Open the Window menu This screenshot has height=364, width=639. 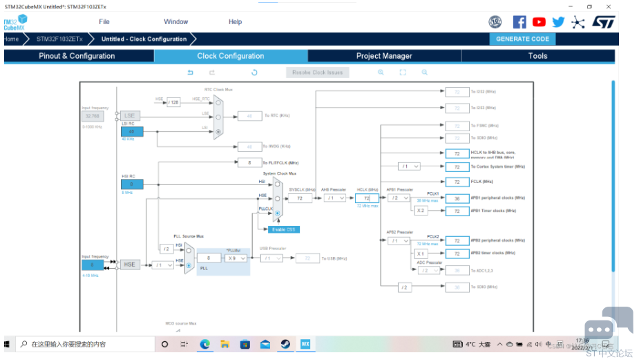175,21
